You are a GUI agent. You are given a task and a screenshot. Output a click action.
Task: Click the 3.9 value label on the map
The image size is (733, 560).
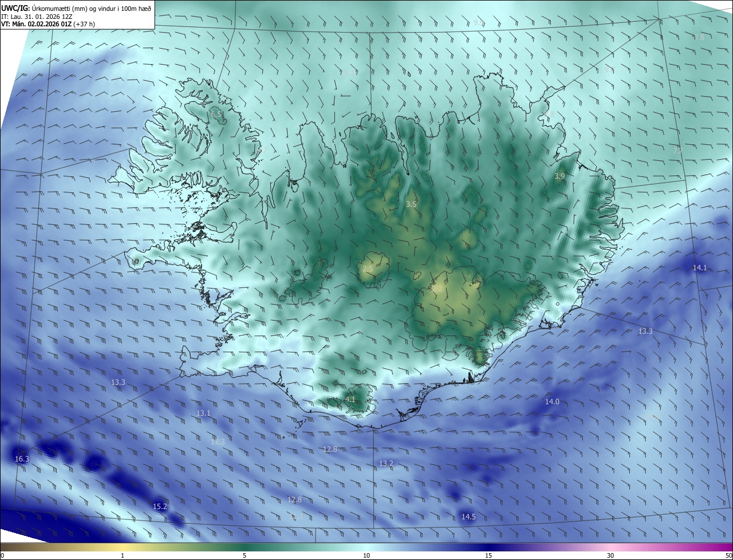tap(559, 176)
